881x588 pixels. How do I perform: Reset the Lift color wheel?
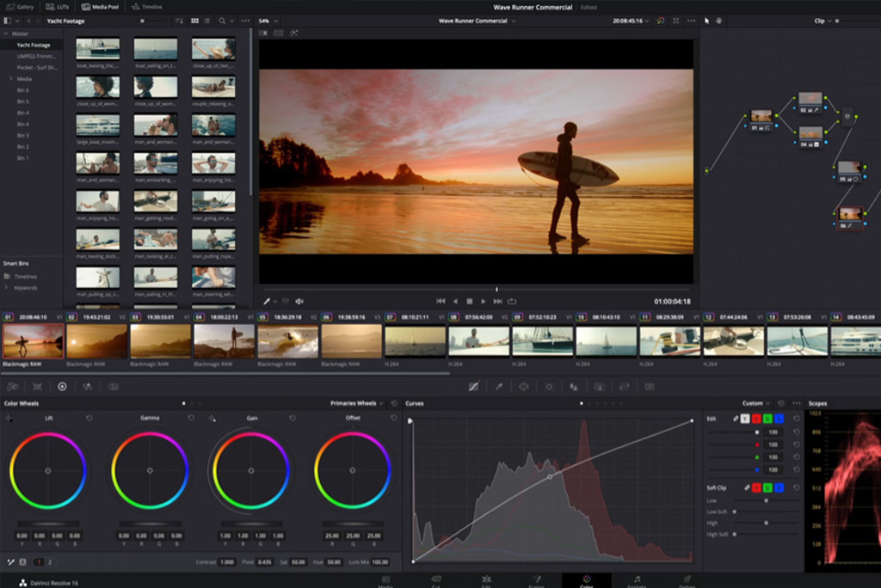point(89,418)
